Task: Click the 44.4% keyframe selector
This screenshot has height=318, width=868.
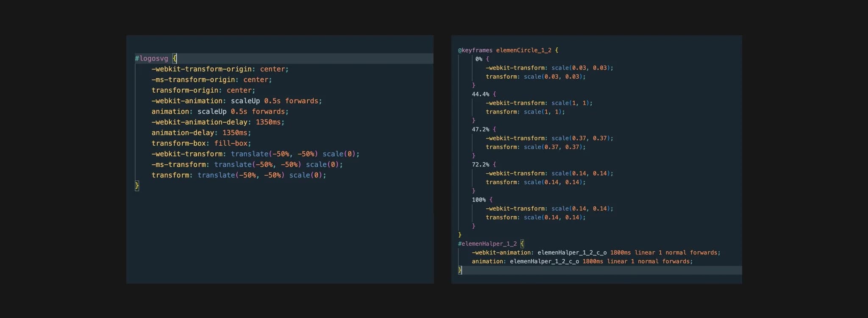Action: pyautogui.click(x=480, y=94)
